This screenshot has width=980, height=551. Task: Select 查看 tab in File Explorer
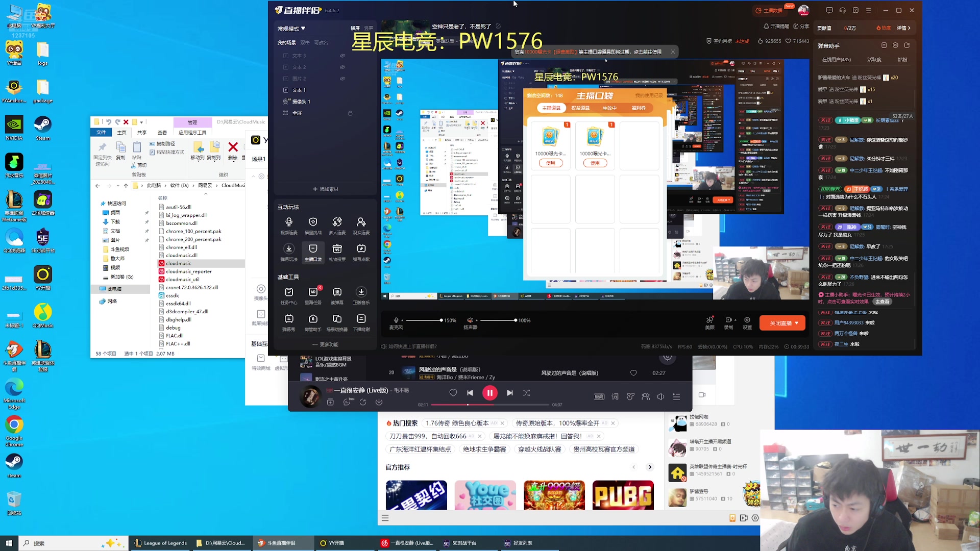[x=162, y=132]
